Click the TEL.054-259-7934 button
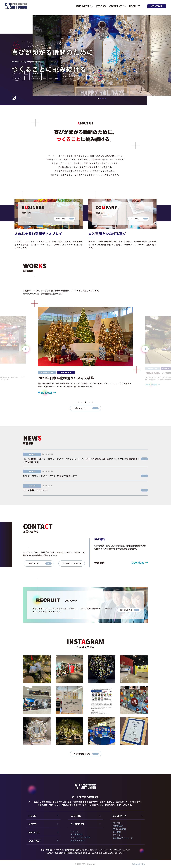171x868 pixels. pos(71,563)
